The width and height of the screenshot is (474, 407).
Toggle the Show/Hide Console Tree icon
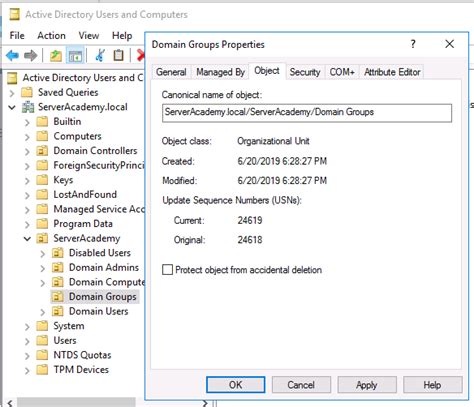[75, 55]
